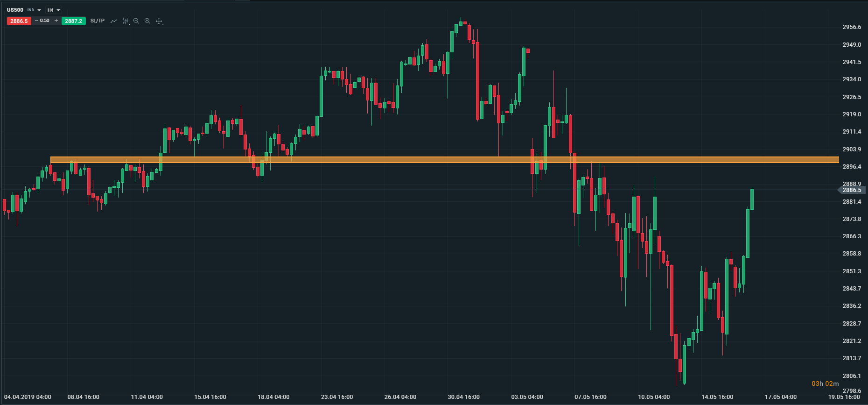Screen dimensions: 868x405
Task: Click the 30.04 16:00 time axis label
Action: coord(463,397)
